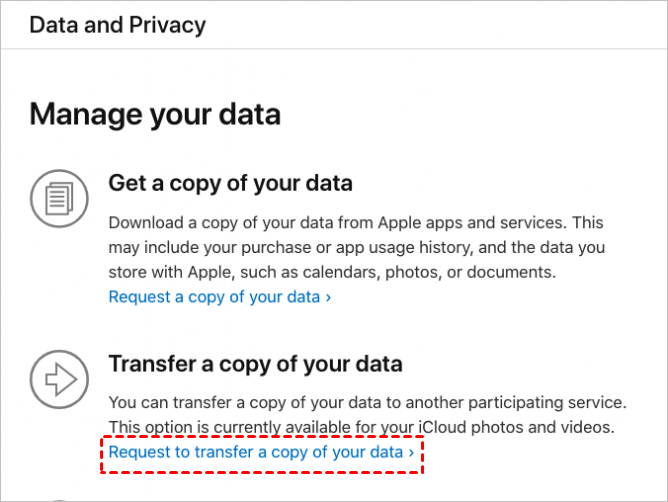Open Request to transfer a copy of your data
The height and width of the screenshot is (502, 668).
click(x=256, y=453)
